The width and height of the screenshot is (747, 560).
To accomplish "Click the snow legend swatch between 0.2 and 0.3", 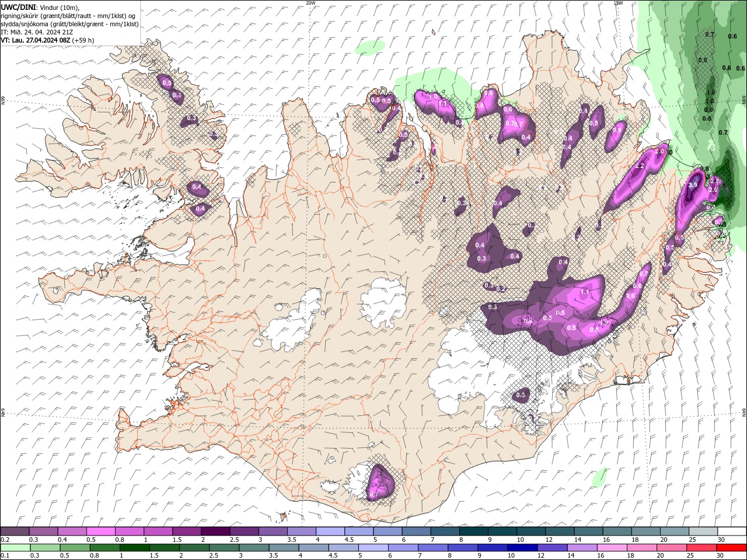I will coord(15,531).
